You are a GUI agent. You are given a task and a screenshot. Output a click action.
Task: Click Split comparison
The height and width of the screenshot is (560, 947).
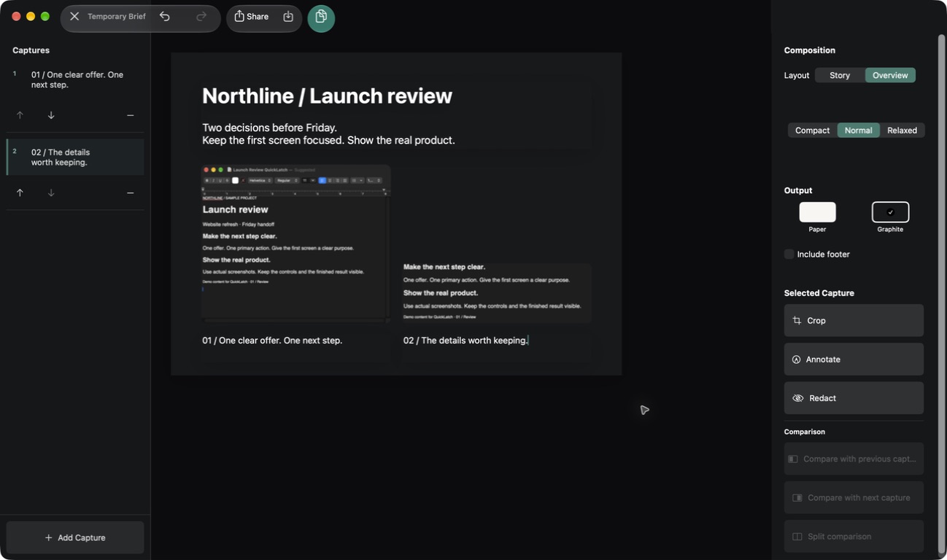[854, 537]
